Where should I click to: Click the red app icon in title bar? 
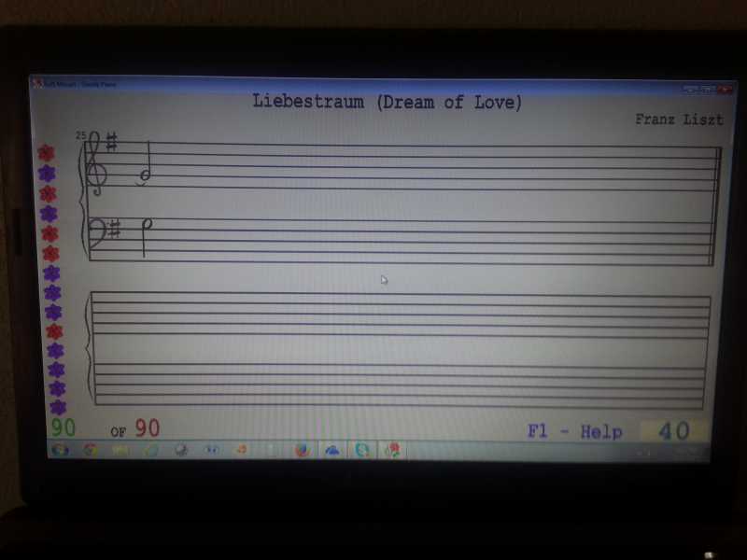pyautogui.click(x=37, y=83)
